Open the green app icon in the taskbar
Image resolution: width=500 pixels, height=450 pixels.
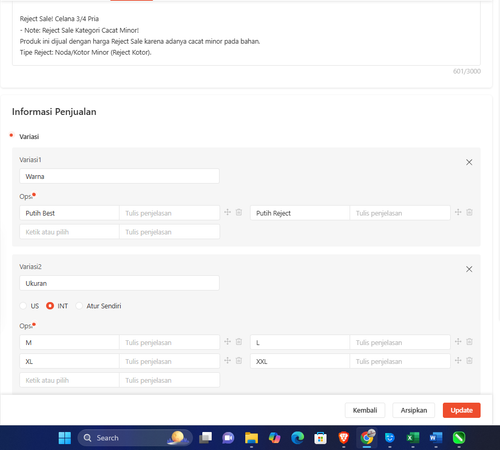point(459,438)
